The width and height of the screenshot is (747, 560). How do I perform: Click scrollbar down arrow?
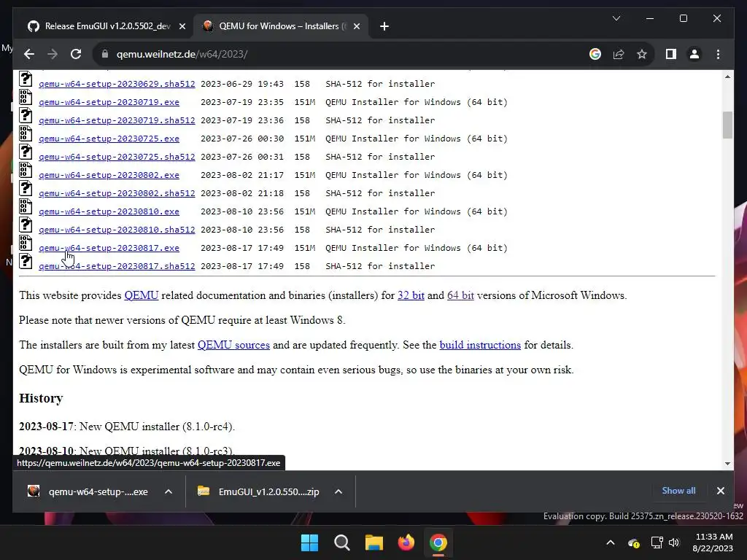[x=727, y=463]
